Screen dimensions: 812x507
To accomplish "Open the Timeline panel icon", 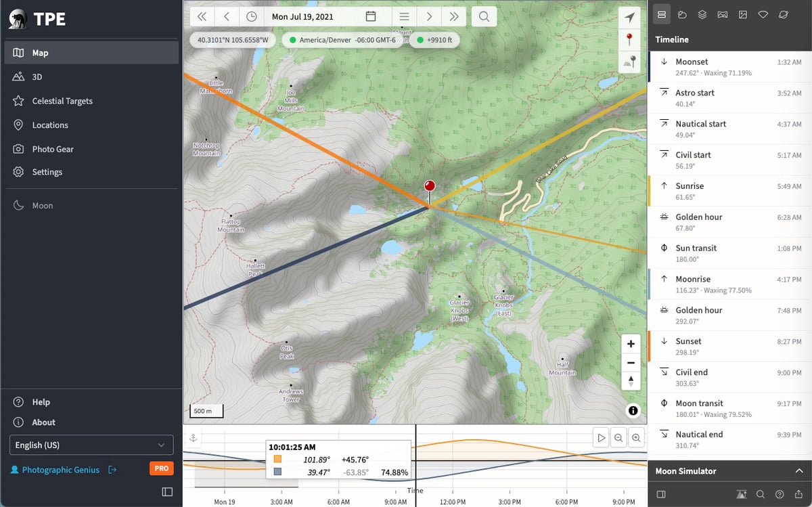I will (x=662, y=14).
